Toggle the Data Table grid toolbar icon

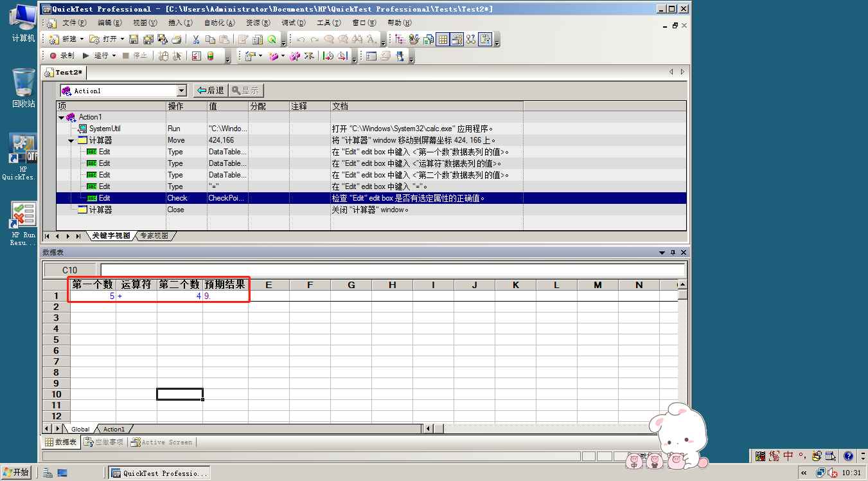click(x=443, y=39)
